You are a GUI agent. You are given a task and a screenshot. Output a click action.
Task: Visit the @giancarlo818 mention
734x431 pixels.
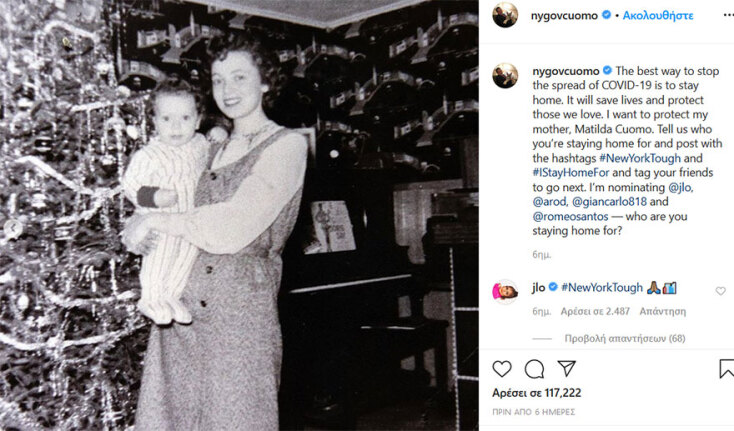coord(609,202)
